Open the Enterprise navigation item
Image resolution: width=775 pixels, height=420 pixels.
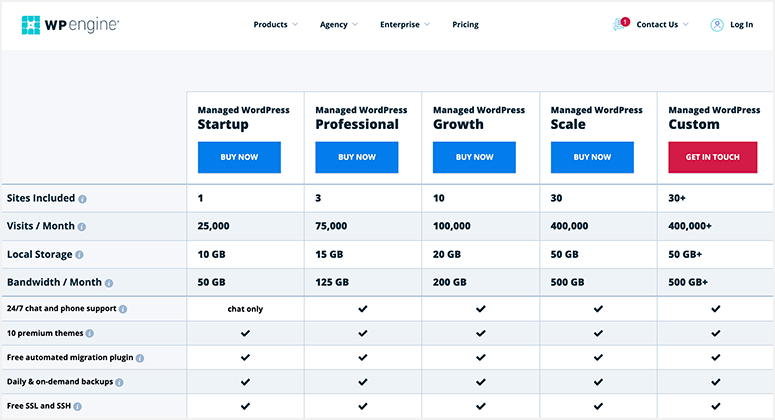(x=400, y=24)
